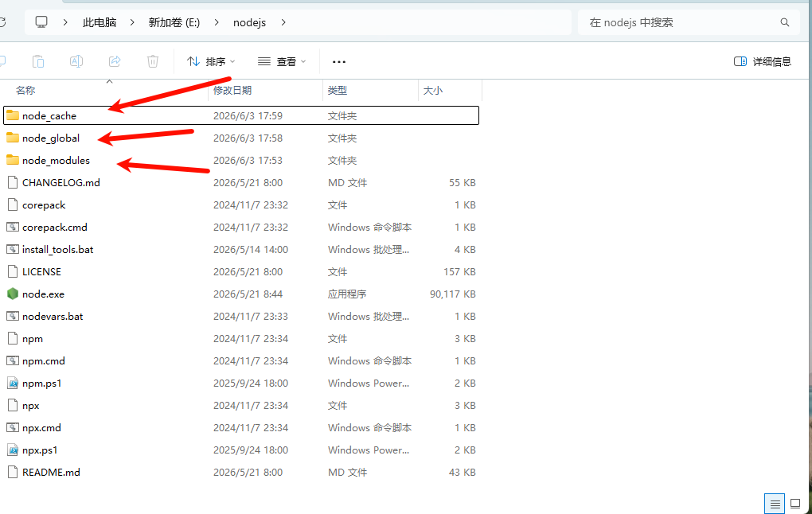Click the 2026/6/3 17:59 date cell
This screenshot has height=514, width=812.
pyautogui.click(x=248, y=116)
